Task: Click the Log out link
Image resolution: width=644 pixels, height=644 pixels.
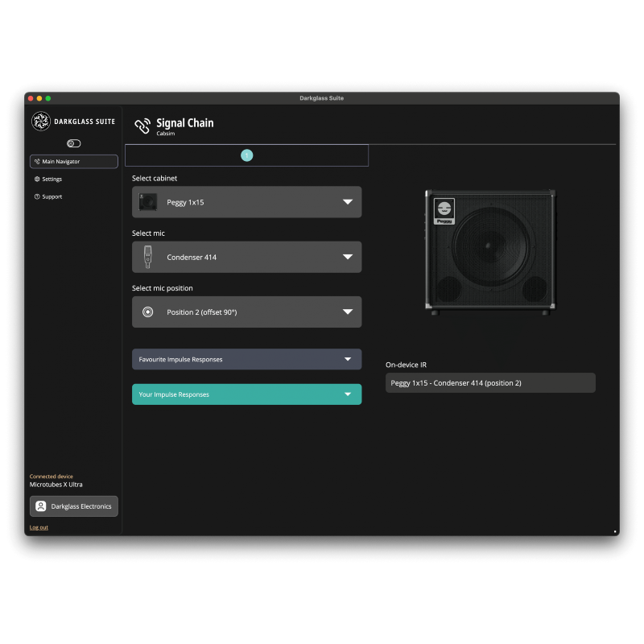Action: click(x=39, y=527)
